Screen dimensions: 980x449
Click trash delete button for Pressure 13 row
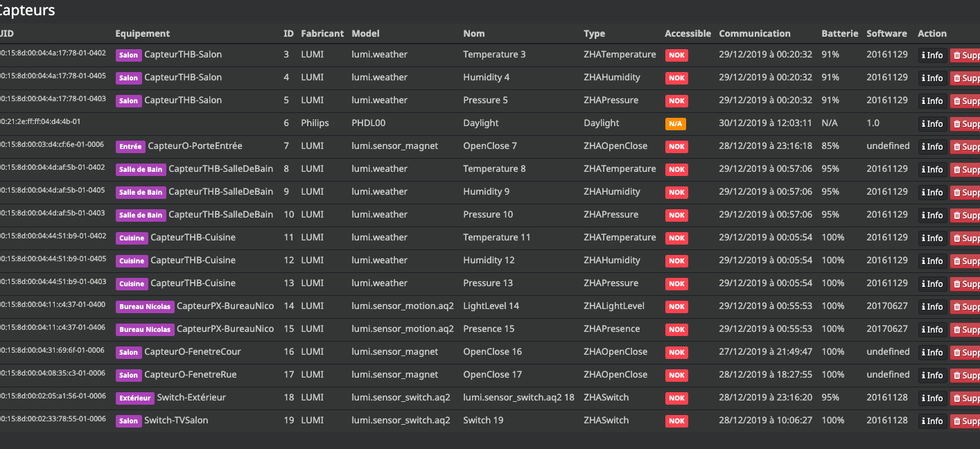click(965, 284)
